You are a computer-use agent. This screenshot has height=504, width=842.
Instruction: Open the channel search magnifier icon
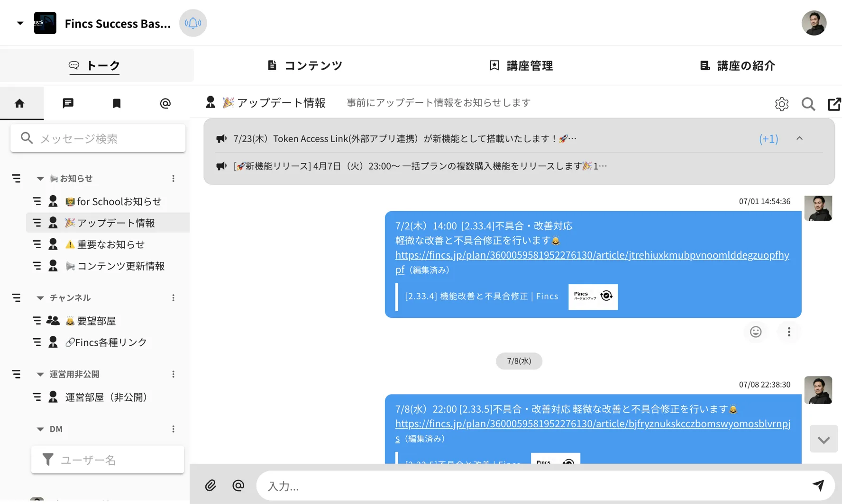[808, 104]
